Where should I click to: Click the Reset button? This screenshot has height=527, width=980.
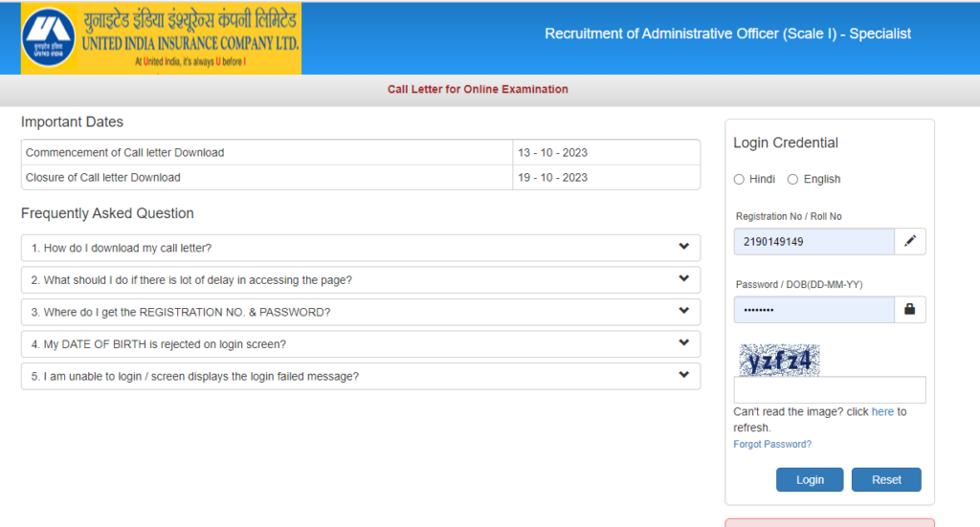(886, 479)
